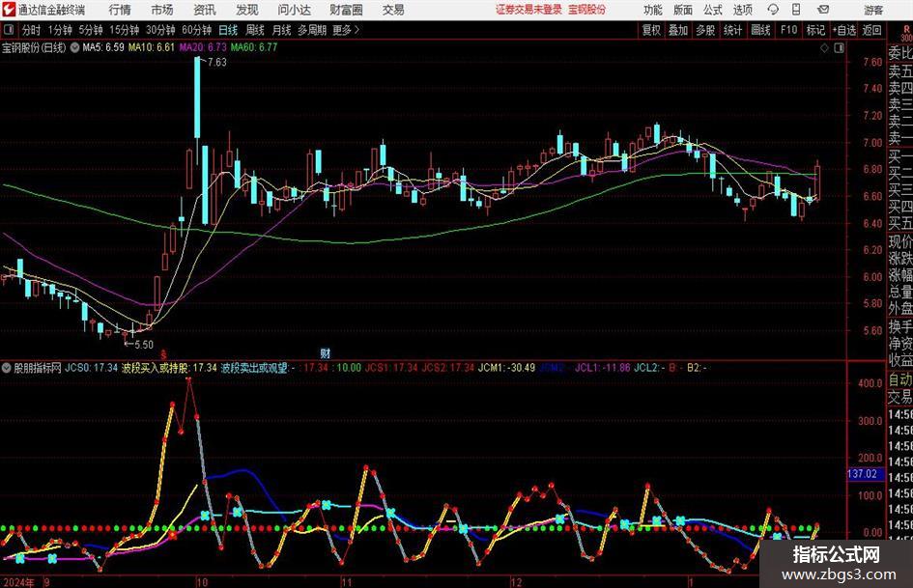Open the 资讯 menu
The height and width of the screenshot is (588, 913).
tap(205, 10)
